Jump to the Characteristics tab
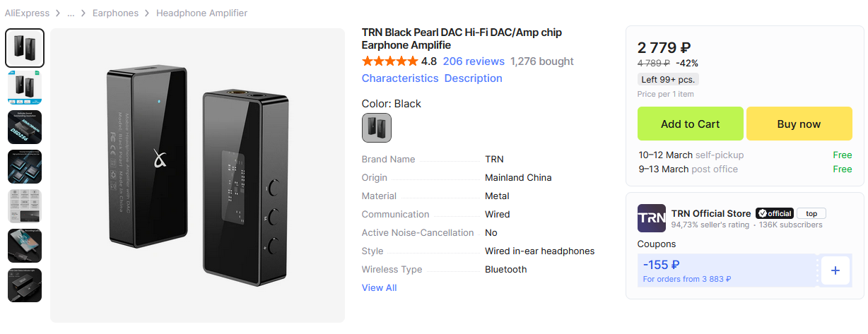Screen dimensions: 868x334 click(x=400, y=78)
